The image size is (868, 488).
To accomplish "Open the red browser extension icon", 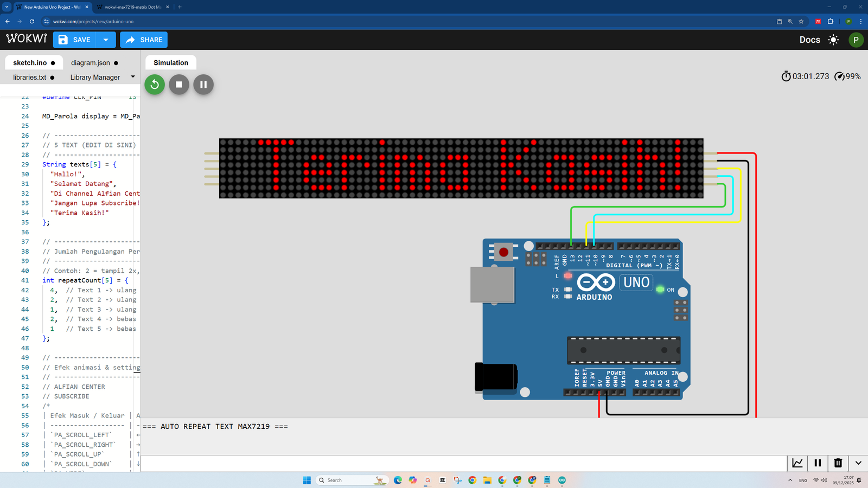I will click(x=818, y=22).
